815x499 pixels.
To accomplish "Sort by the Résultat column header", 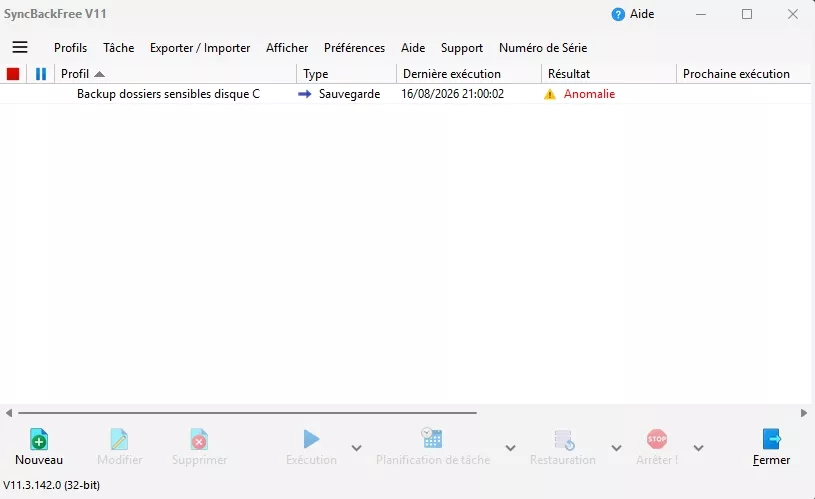I will coord(609,74).
